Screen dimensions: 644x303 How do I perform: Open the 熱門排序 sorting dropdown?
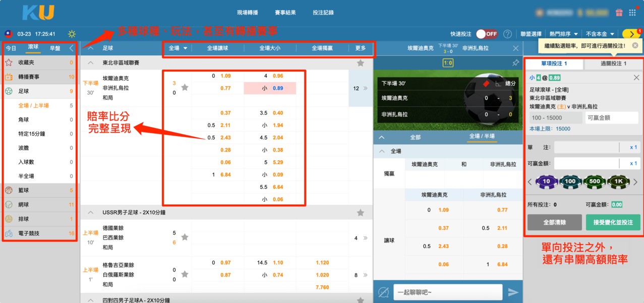(563, 34)
